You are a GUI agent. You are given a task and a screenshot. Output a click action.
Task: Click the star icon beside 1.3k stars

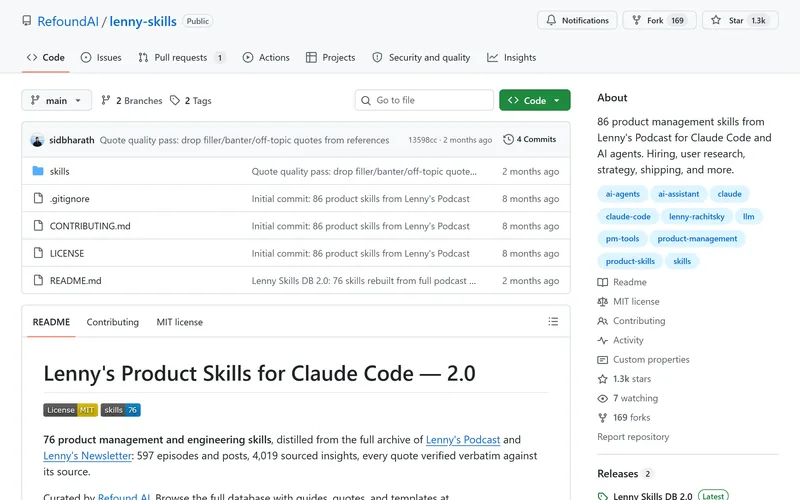click(603, 379)
